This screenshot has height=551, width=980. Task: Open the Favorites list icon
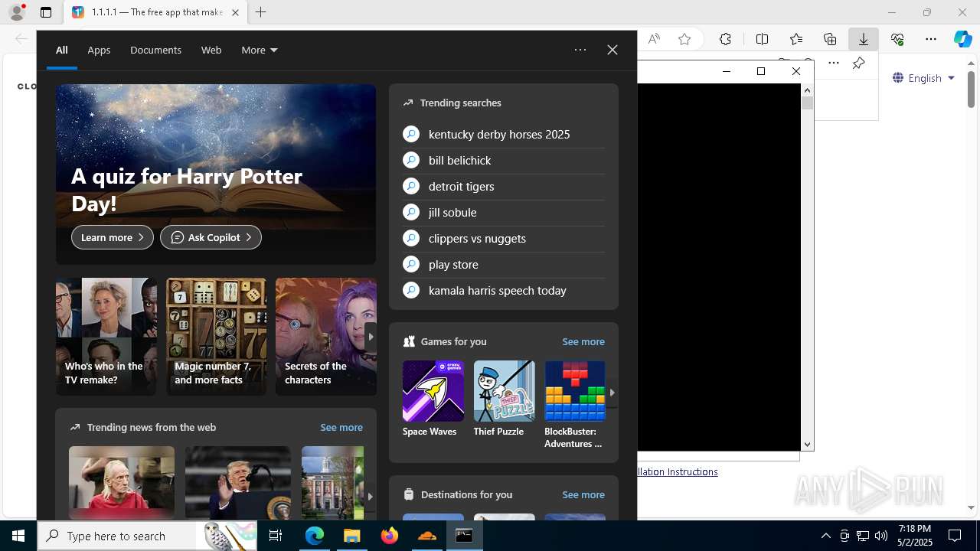tap(796, 39)
